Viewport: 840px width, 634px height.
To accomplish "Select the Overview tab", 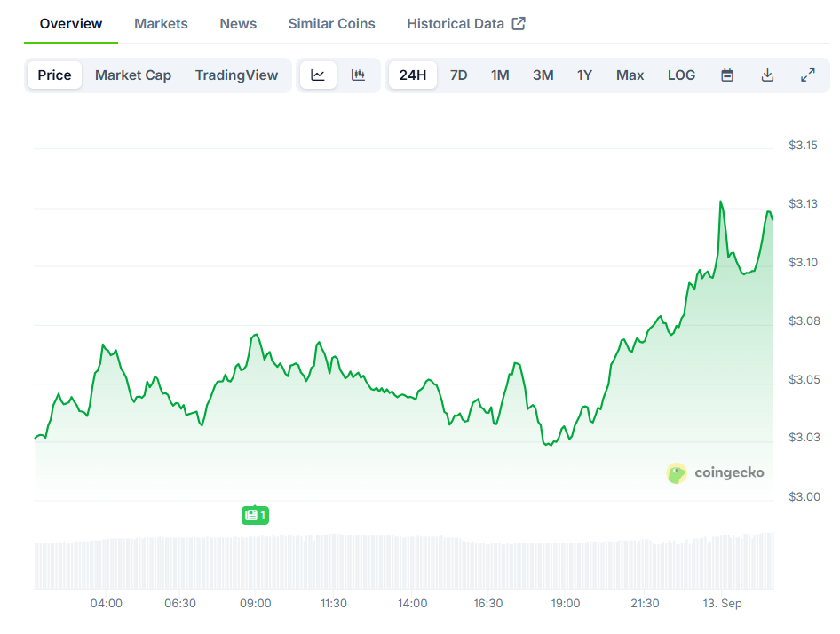I will tap(71, 24).
